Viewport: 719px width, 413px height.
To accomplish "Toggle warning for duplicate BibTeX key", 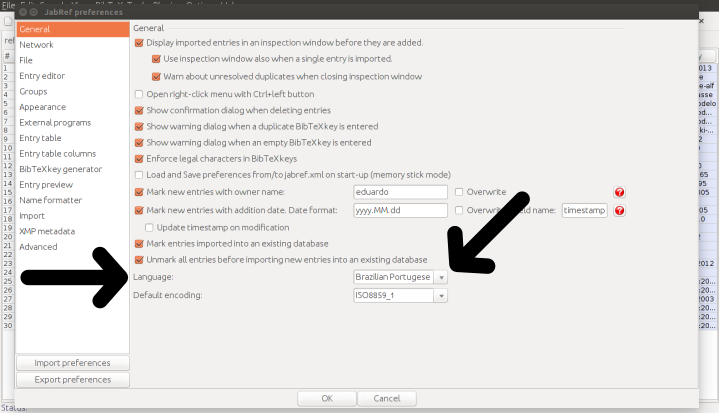I will point(139,127).
